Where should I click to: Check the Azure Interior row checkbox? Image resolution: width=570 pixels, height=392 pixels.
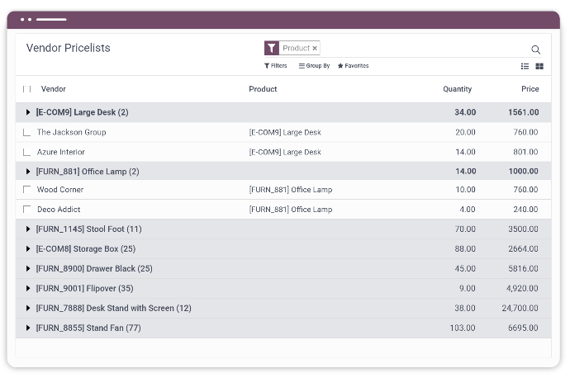point(27,152)
